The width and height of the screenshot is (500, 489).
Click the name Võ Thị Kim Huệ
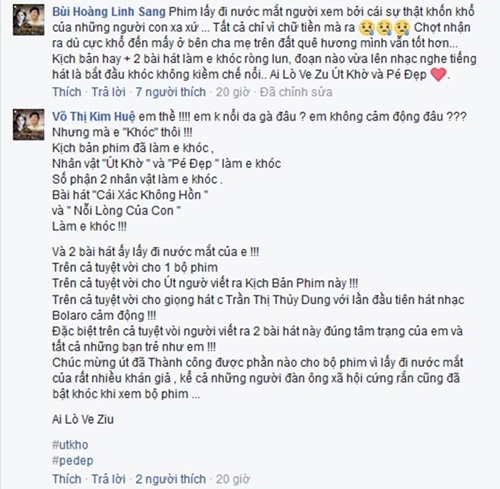94,117
